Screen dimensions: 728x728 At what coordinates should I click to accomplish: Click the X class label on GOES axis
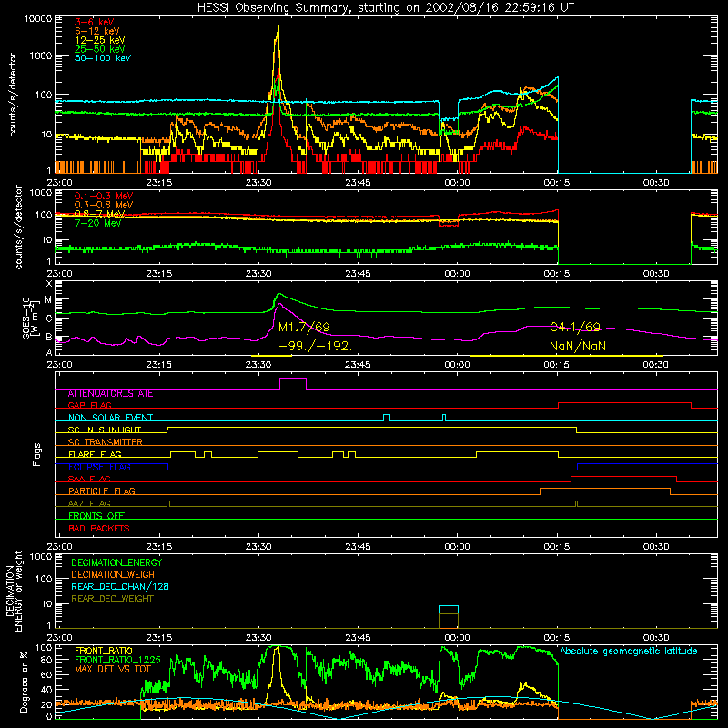click(49, 284)
